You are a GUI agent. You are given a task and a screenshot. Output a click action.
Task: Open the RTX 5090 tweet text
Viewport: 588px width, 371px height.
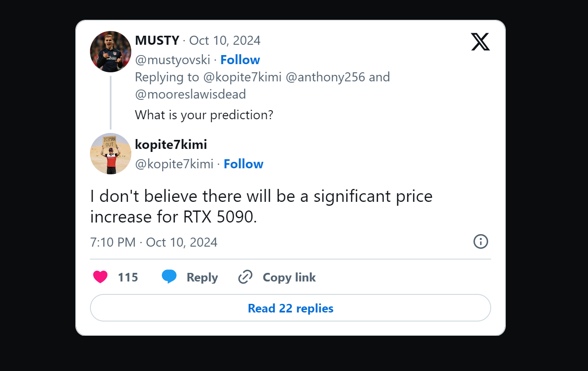[x=261, y=207]
